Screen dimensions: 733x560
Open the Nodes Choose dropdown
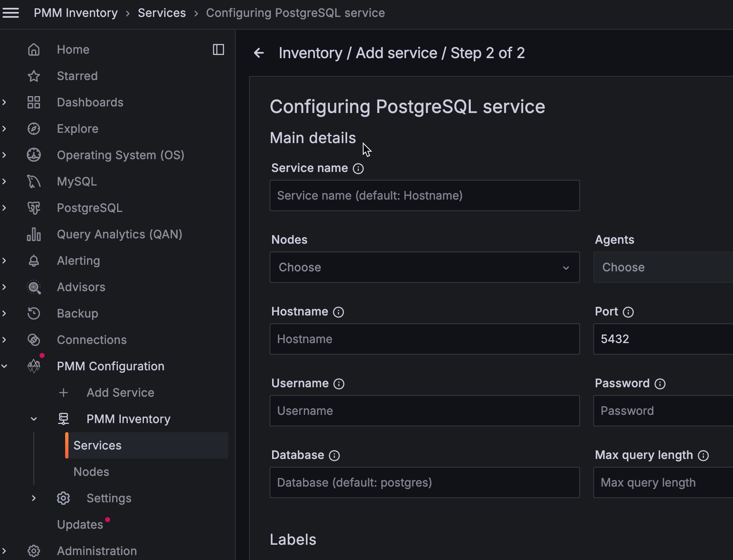[x=425, y=267]
